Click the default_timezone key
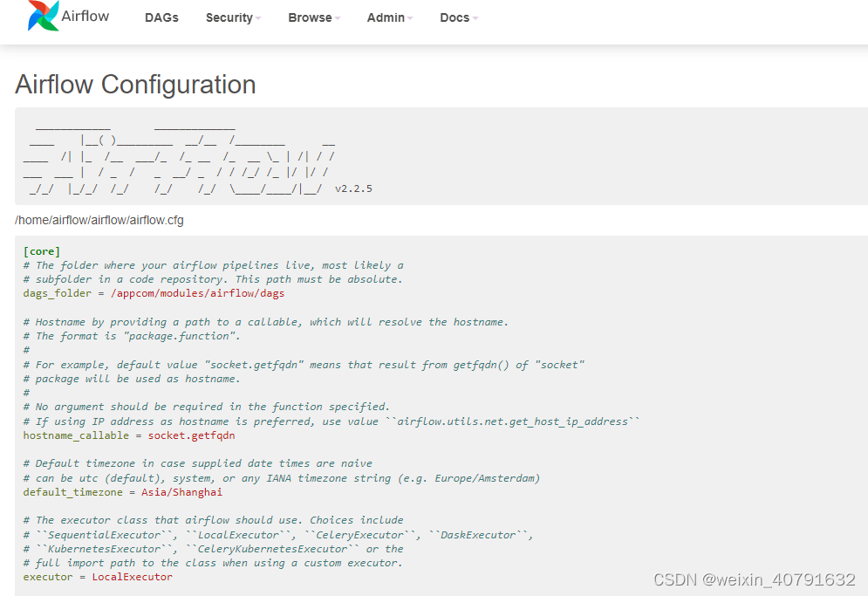Viewport: 868px width, 596px height. [73, 492]
